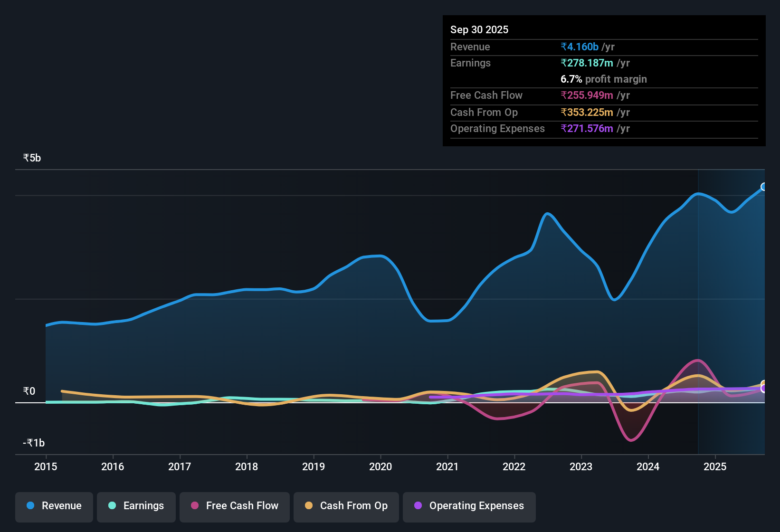Click the teal Earnings legend dot
Viewport: 780px width, 532px height.
click(x=112, y=506)
